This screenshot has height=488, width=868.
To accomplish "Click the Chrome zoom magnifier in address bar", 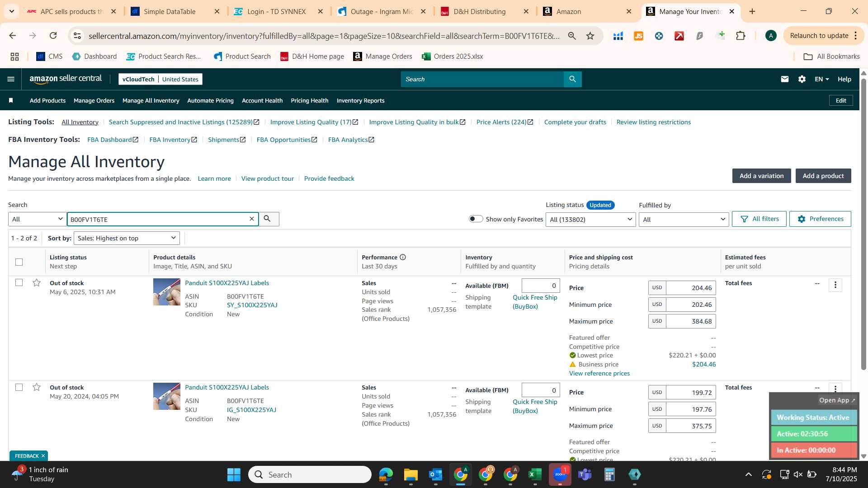I will 572,36.
